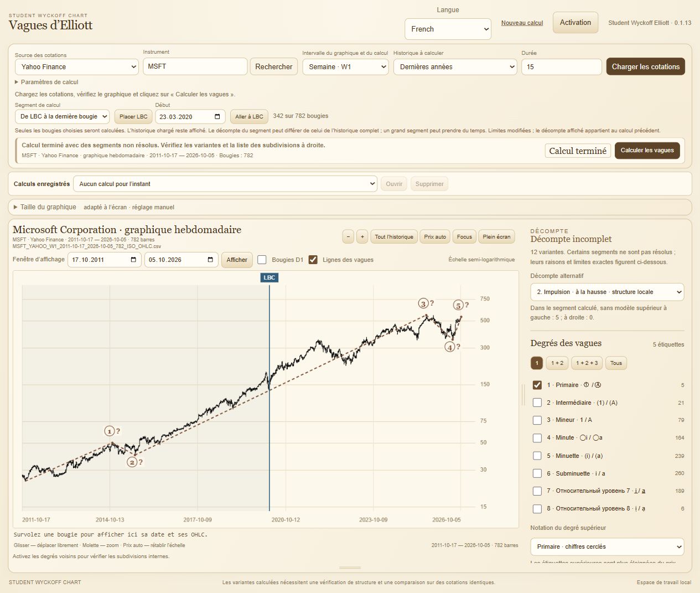Click the Nouveau calcul link
This screenshot has height=593, width=700.
point(522,23)
